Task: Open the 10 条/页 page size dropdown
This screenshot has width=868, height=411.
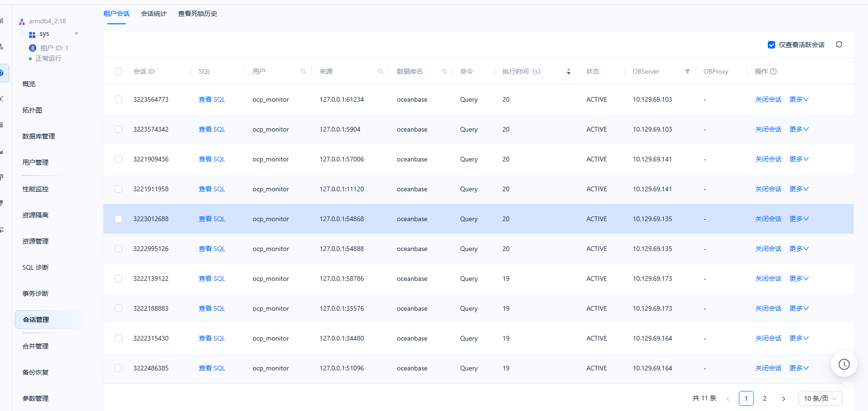Action: [x=820, y=398]
